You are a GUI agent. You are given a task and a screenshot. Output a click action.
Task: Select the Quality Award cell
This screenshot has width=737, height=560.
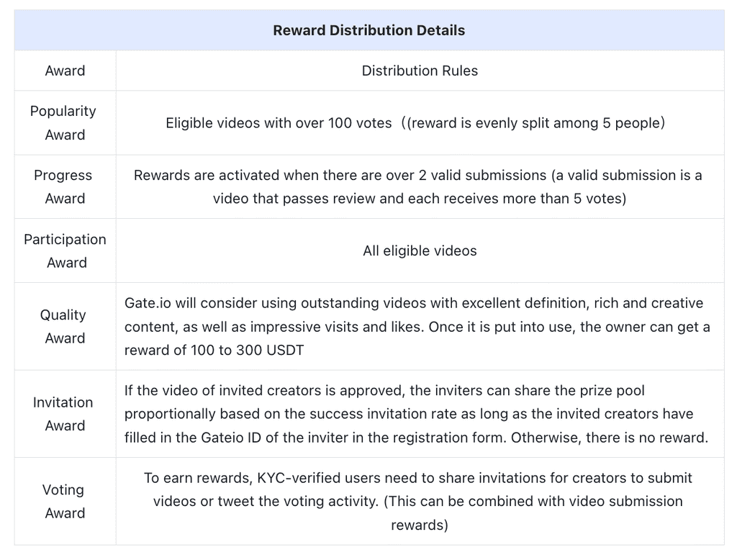[63, 326]
